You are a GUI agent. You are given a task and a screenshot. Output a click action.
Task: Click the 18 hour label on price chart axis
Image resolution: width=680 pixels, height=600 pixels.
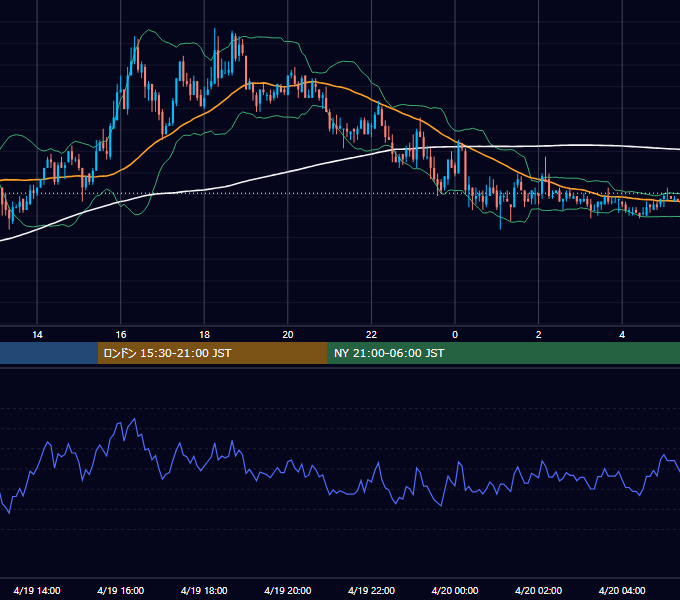[x=204, y=335]
